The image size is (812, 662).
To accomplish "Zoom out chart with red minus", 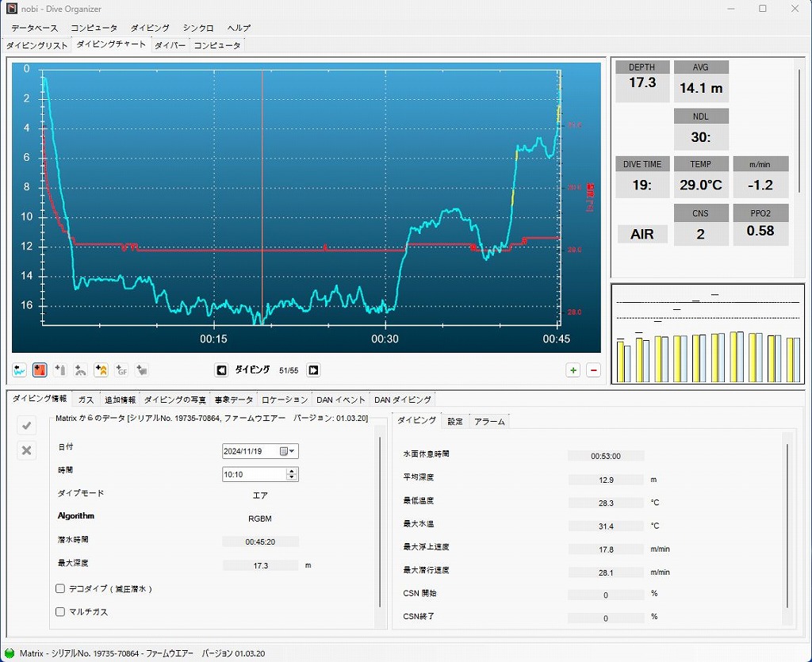I will (593, 370).
